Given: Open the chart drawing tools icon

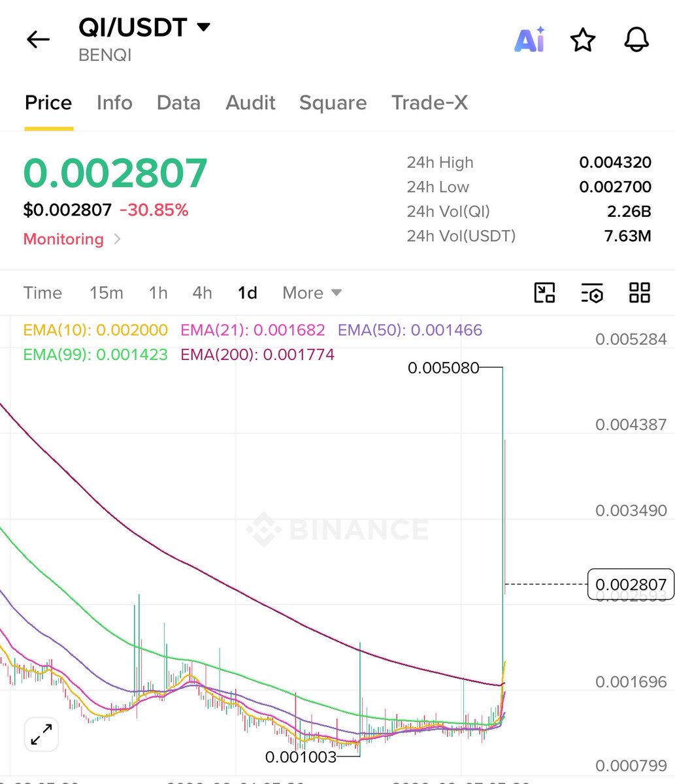Looking at the screenshot, I should coord(544,293).
